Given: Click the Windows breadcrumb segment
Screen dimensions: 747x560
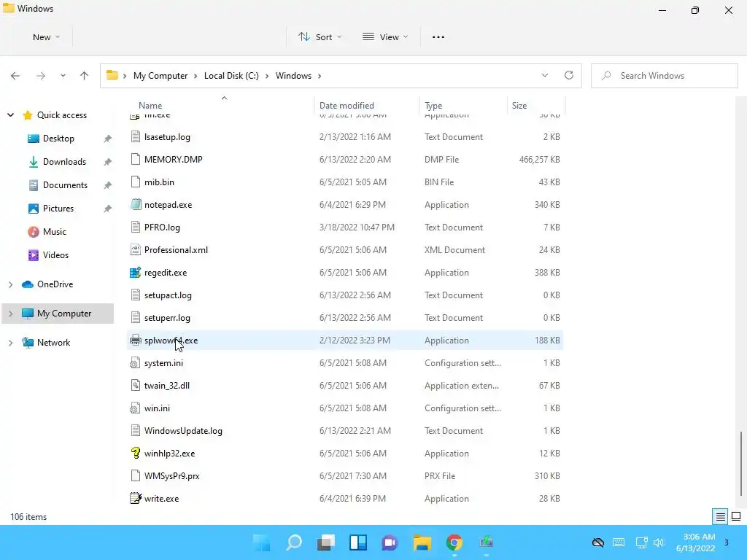Looking at the screenshot, I should pos(293,76).
